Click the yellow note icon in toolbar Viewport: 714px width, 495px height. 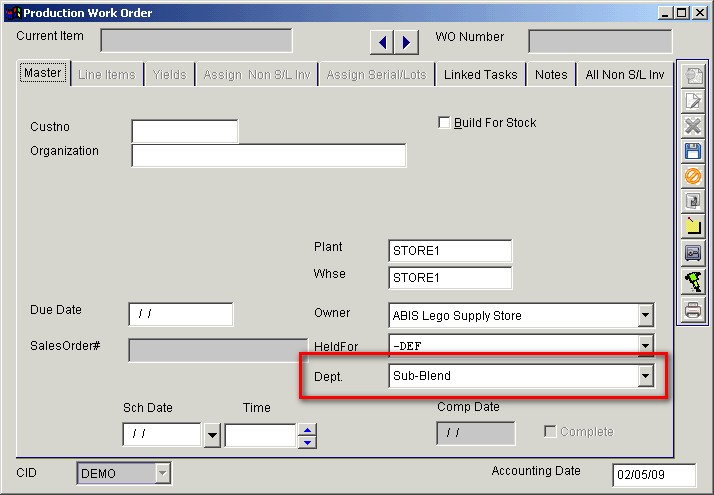[692, 228]
